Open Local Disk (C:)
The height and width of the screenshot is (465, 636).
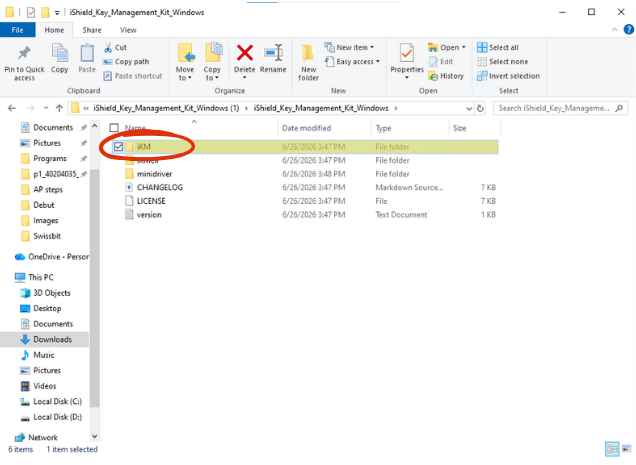57,401
